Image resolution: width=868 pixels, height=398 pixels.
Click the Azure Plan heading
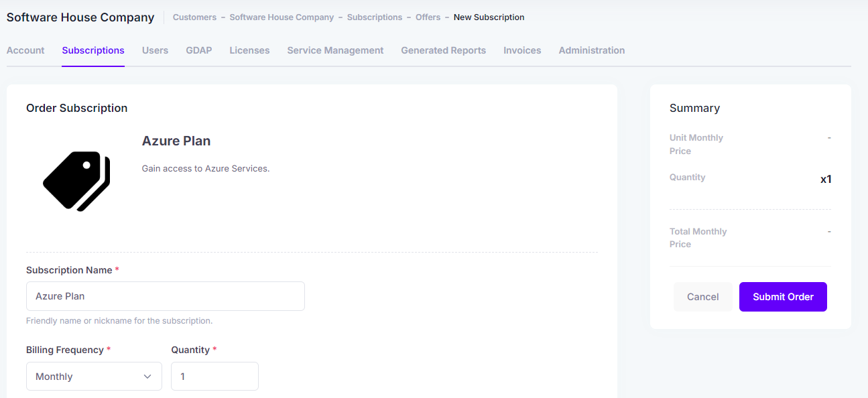coord(176,141)
